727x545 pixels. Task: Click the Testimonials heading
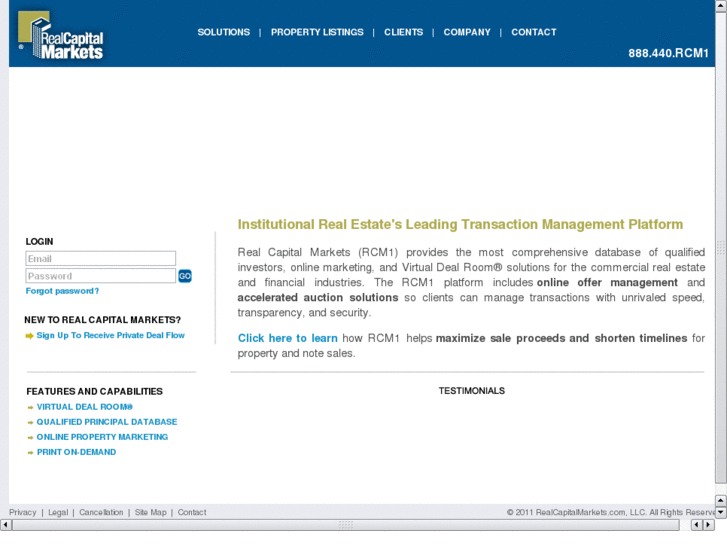click(472, 391)
